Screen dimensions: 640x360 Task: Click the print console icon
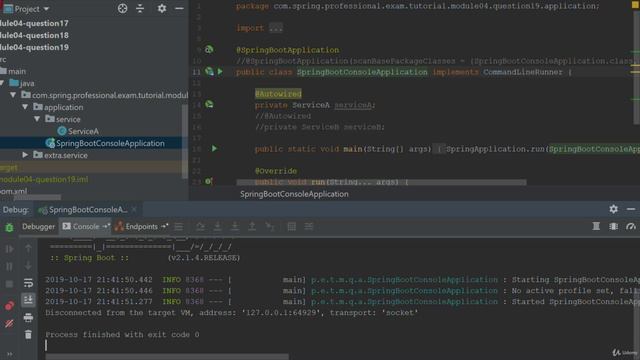(28, 317)
